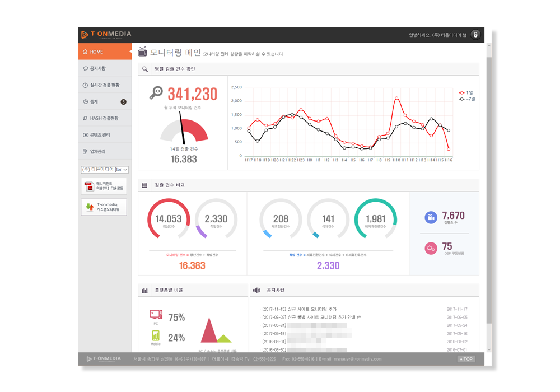Screen dimensions: 560x392
Task: Click the purple total 2,330
Action: pyautogui.click(x=328, y=265)
